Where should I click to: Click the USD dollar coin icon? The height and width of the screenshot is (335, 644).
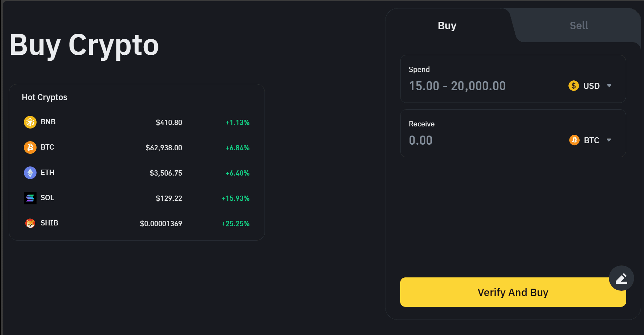point(573,86)
